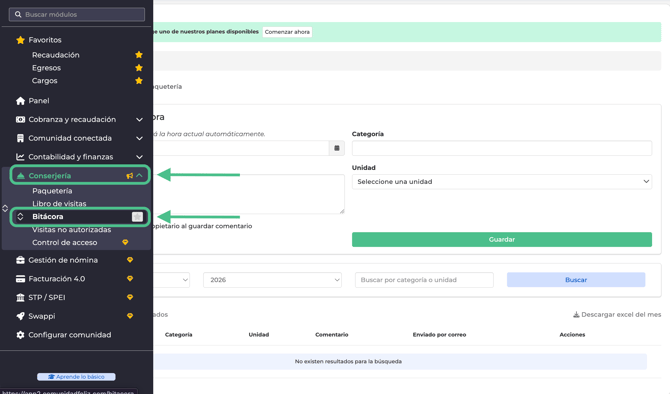Click Control de acceso premium gem icon
This screenshot has width=670, height=394.
point(125,242)
